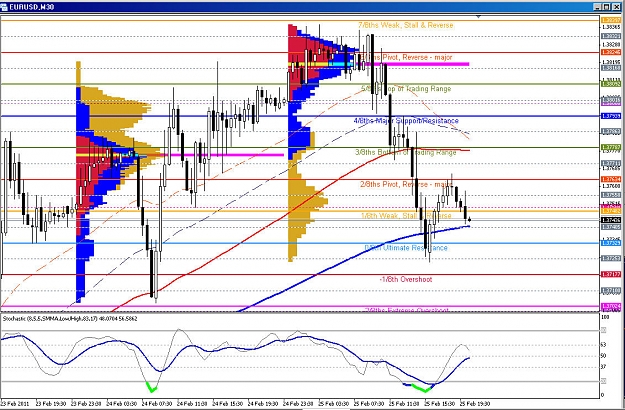
Task: Click the first green stochastic oversold marker
Action: point(151,386)
